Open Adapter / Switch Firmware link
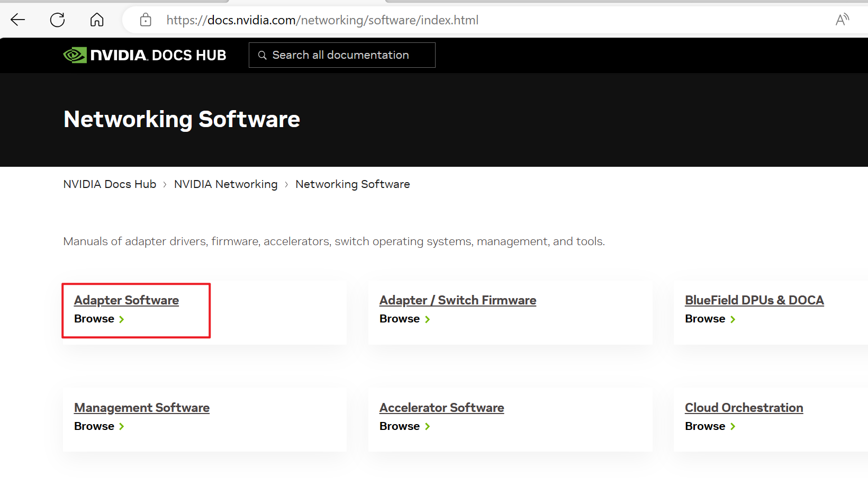Screen dimensions: 868x494 (458, 300)
